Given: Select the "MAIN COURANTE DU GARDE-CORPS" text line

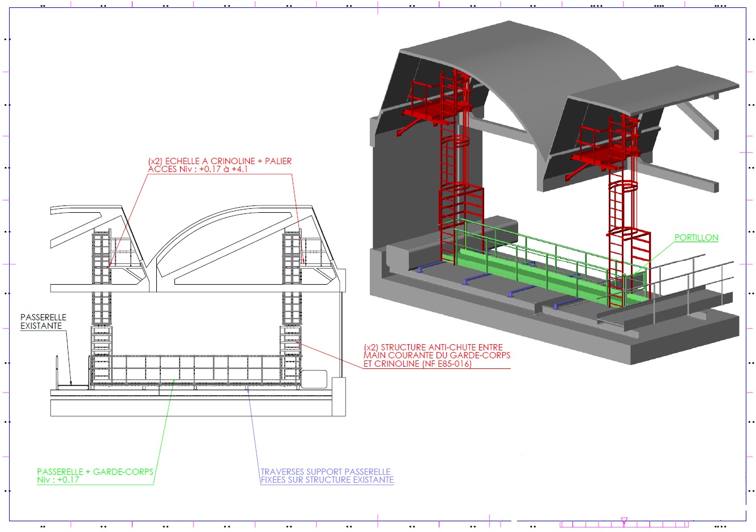Looking at the screenshot, I should pyautogui.click(x=437, y=355).
